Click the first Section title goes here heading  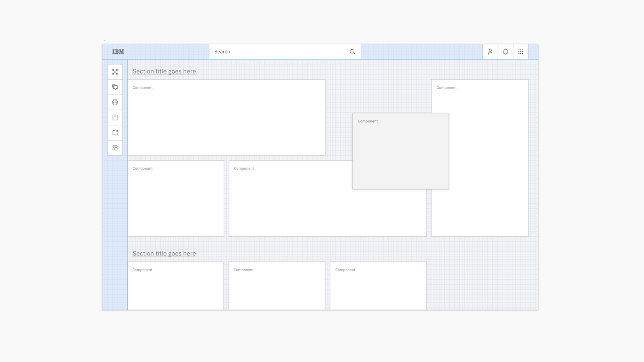pyautogui.click(x=164, y=71)
